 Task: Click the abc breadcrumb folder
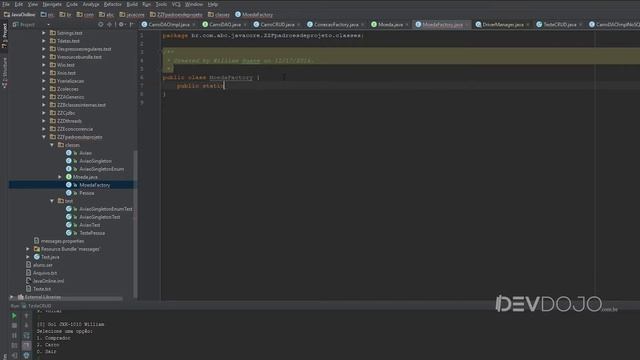[x=107, y=14]
